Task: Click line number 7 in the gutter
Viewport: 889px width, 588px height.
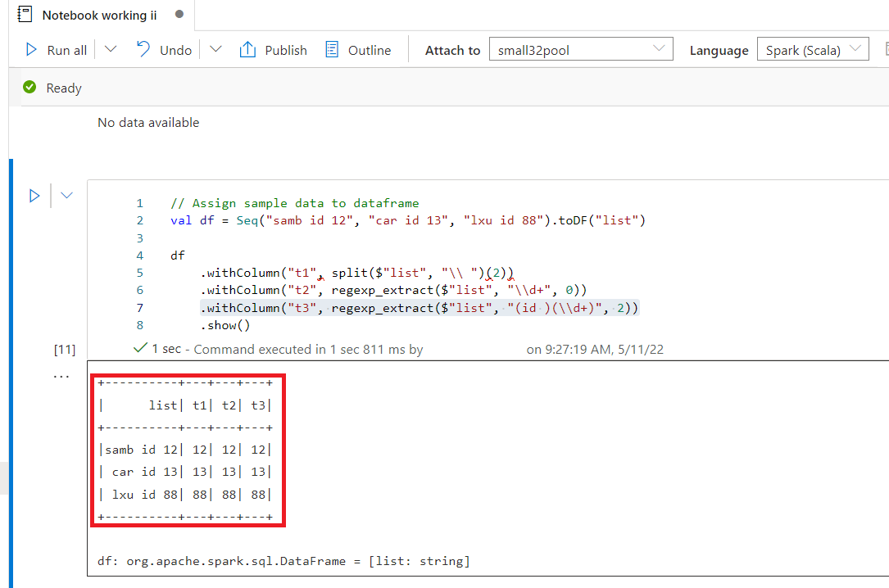Action: [140, 308]
